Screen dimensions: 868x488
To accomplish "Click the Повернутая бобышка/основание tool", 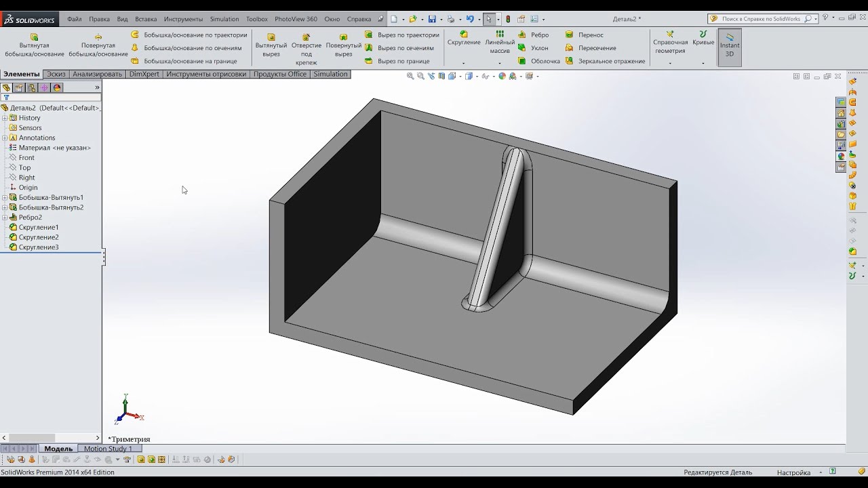I will tap(98, 45).
